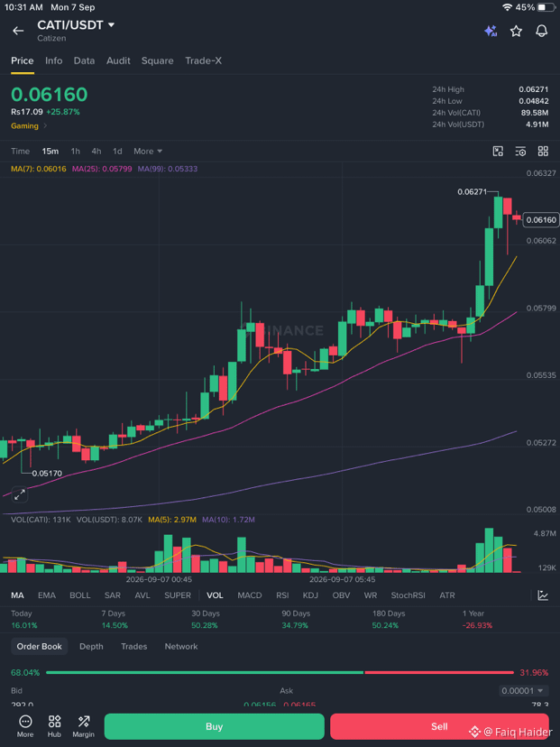This screenshot has width=560, height=747.
Task: Expand chart to fullscreen arrows icon
Action: 20,495
